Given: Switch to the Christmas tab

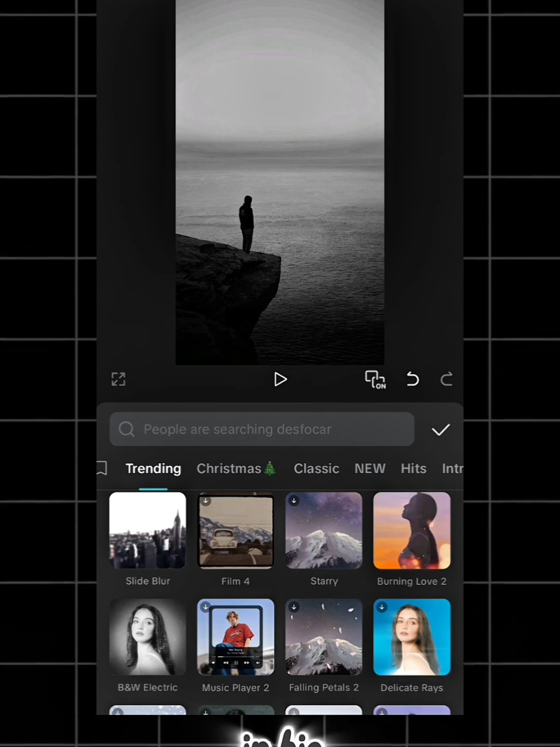Looking at the screenshot, I should tap(236, 468).
